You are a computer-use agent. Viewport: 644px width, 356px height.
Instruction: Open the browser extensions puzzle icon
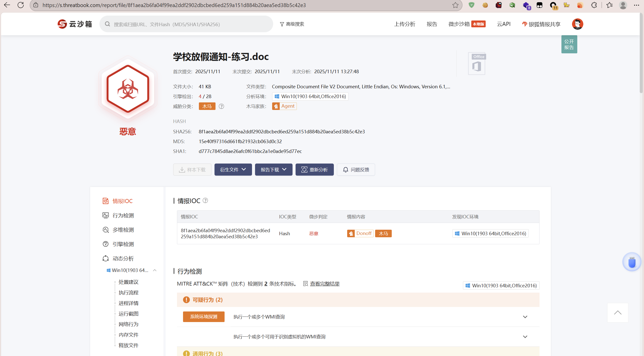594,5
